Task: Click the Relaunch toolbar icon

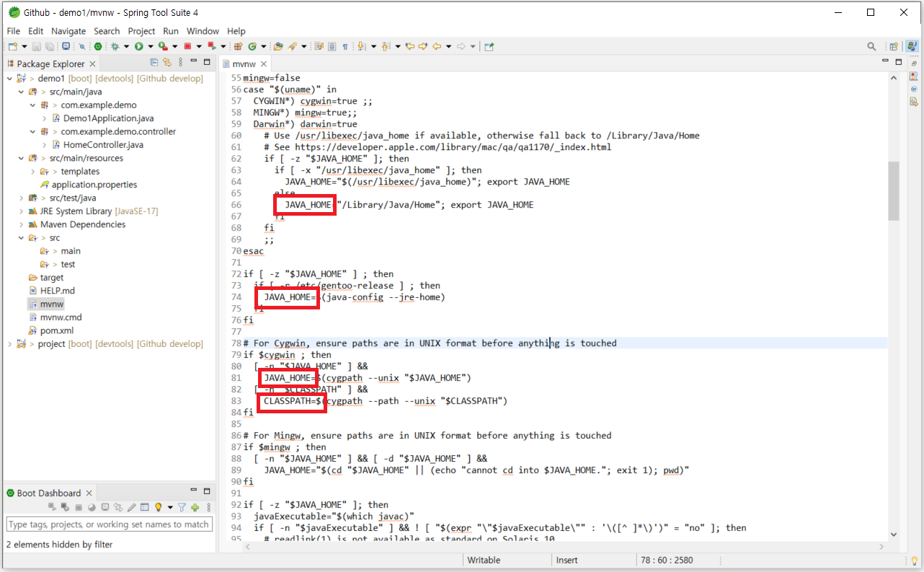Action: pos(212,46)
